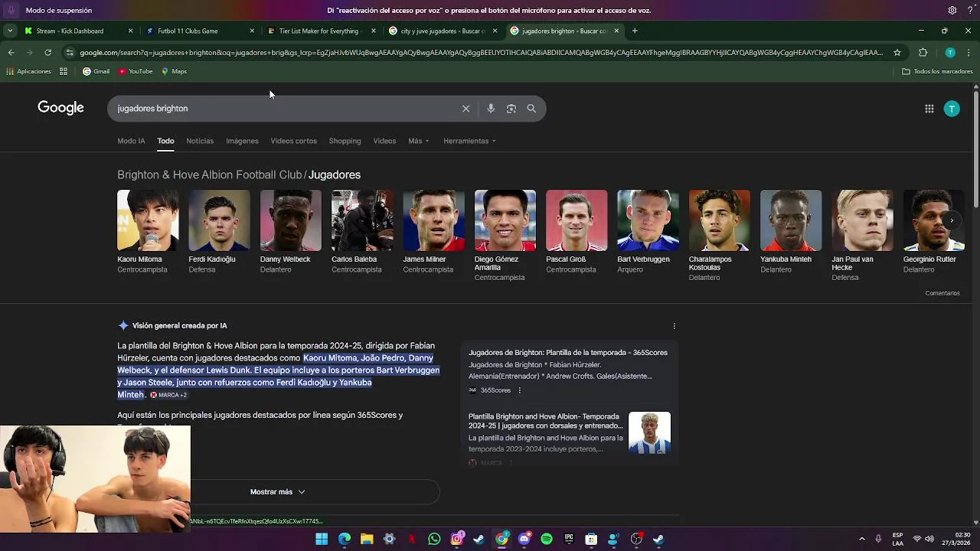
Task: Switch to city y juve jugadores tab
Action: [x=443, y=31]
